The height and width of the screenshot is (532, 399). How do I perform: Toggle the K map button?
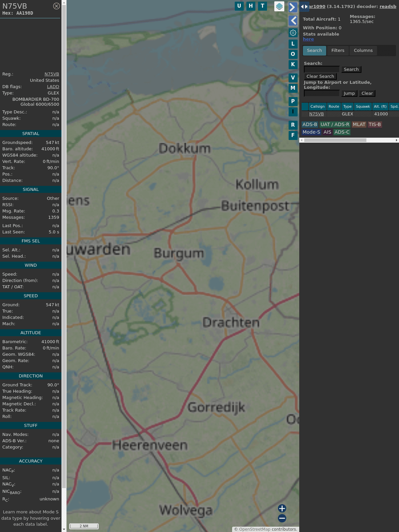293,65
